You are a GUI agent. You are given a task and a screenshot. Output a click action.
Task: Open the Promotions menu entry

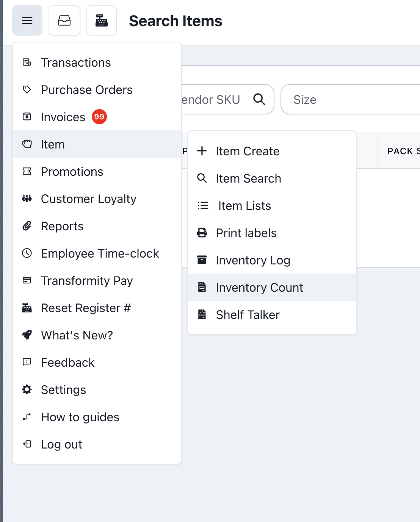click(x=72, y=172)
